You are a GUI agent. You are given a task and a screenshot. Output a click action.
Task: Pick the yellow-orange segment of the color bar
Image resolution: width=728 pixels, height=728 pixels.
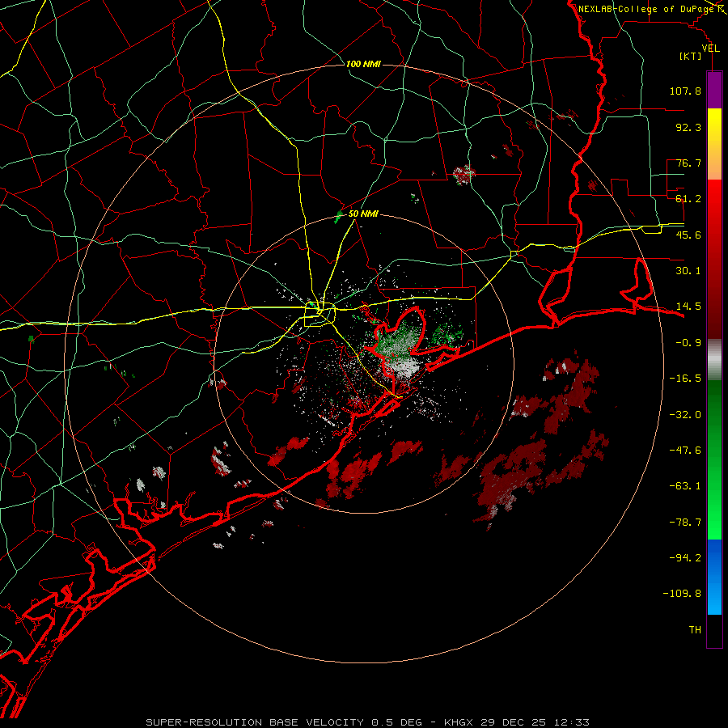click(714, 144)
